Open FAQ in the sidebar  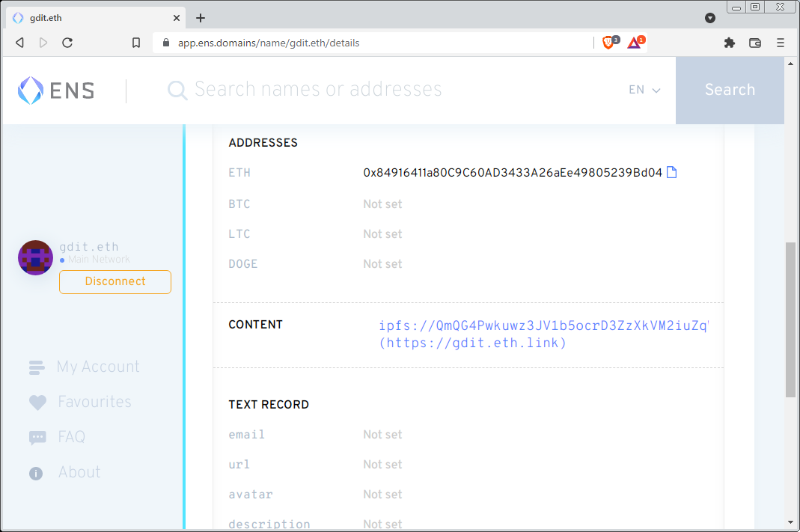click(71, 437)
